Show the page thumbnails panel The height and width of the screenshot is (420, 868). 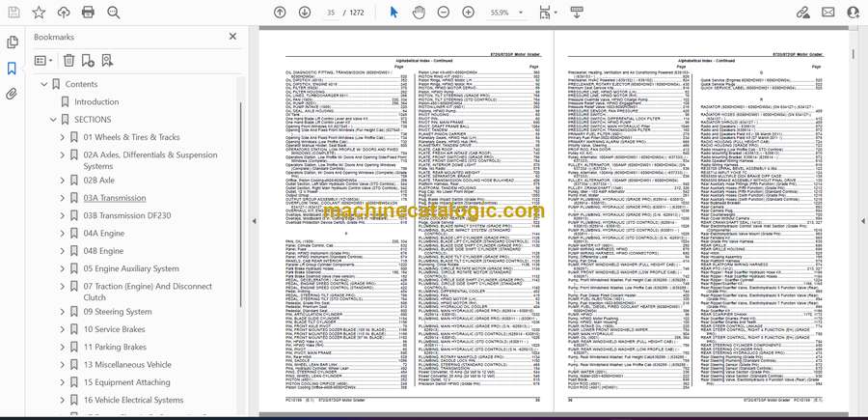coord(12,42)
